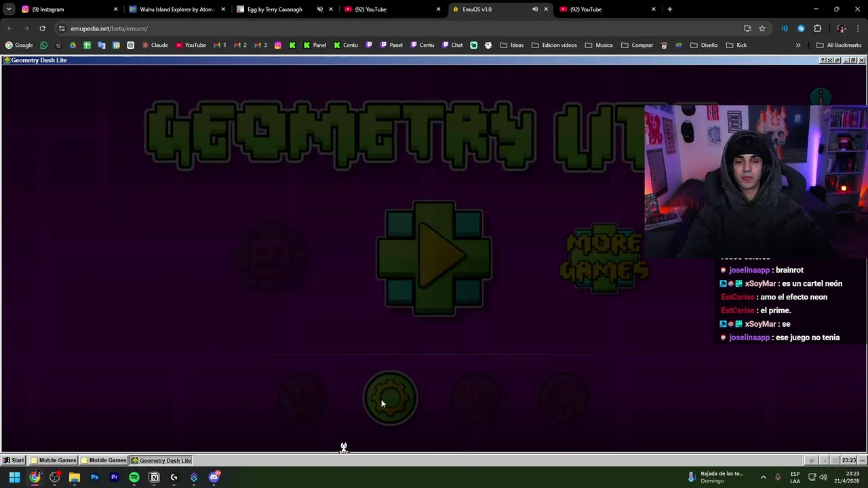Click the Geometry Dash Lite EmuOS taskbar button
The image size is (868, 488).
[x=161, y=461]
